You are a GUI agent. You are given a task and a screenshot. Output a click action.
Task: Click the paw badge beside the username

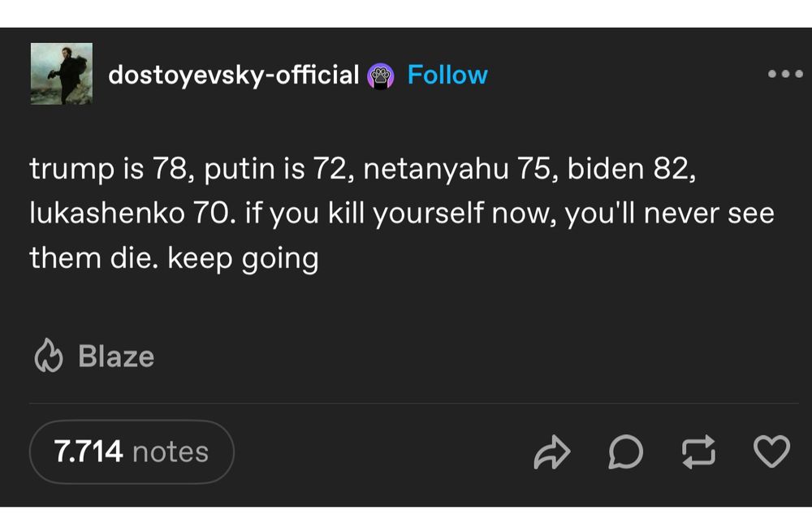pos(381,76)
